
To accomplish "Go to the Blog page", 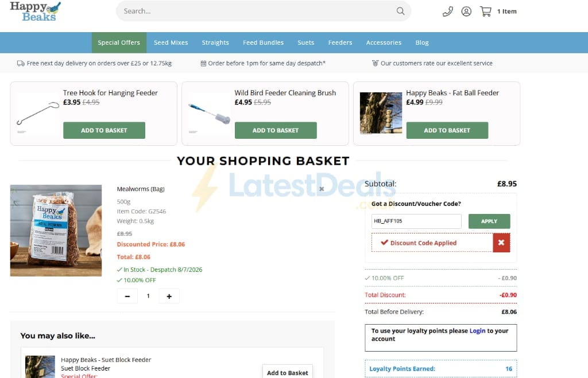I will (x=422, y=42).
